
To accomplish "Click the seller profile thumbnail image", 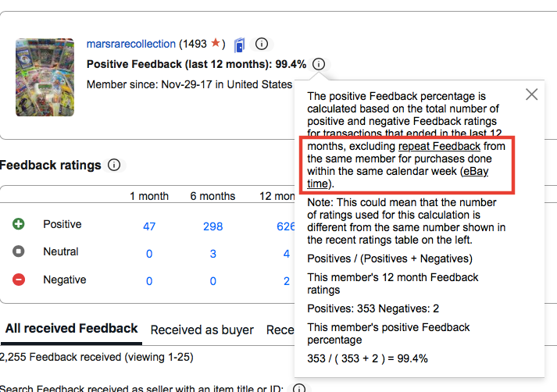I will tap(45, 77).
